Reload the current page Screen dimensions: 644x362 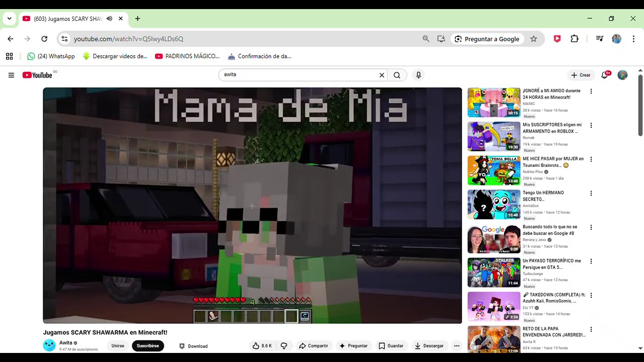point(44,39)
